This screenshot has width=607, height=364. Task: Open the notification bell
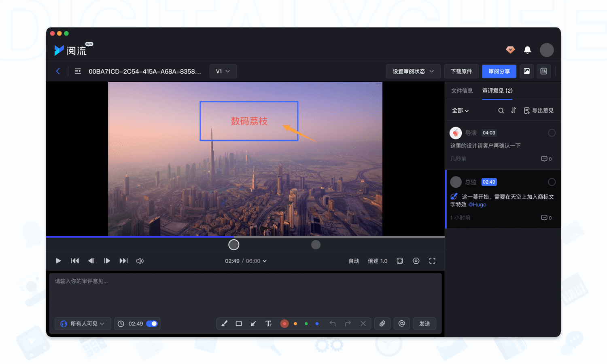point(527,50)
